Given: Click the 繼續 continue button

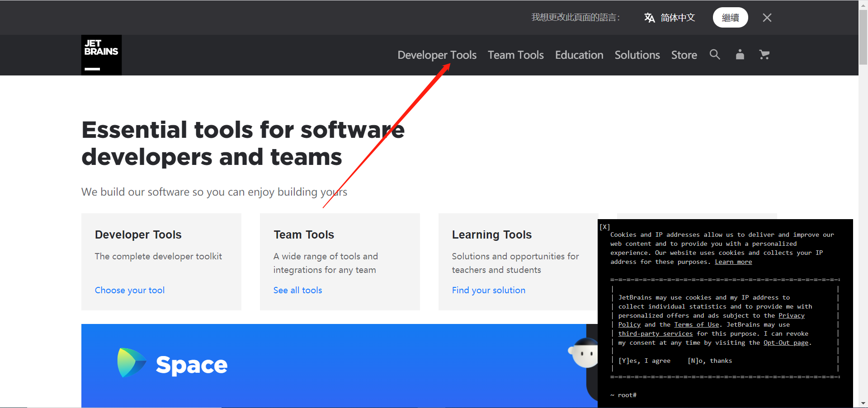Looking at the screenshot, I should pos(731,18).
